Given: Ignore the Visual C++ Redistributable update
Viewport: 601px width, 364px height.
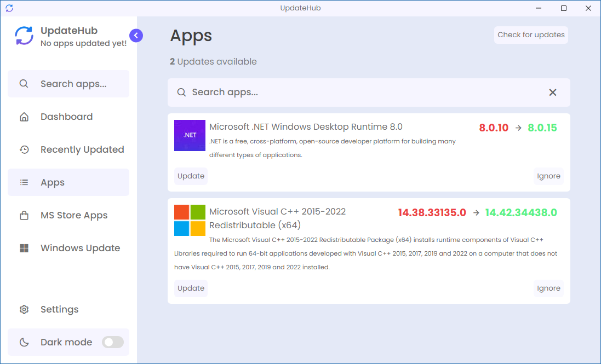Looking at the screenshot, I should point(548,288).
